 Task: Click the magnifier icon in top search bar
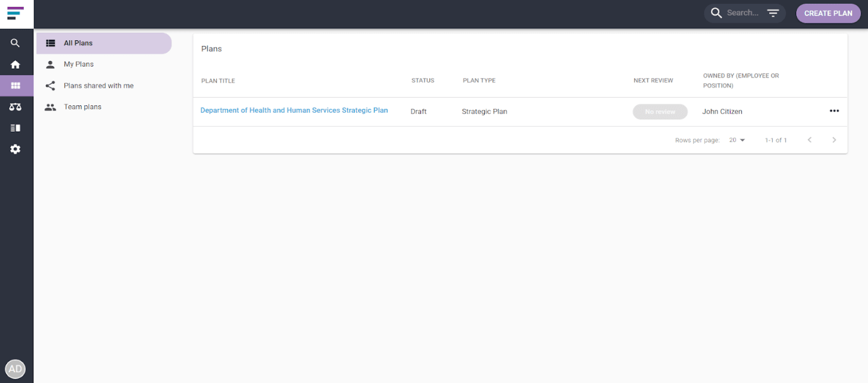(x=716, y=13)
